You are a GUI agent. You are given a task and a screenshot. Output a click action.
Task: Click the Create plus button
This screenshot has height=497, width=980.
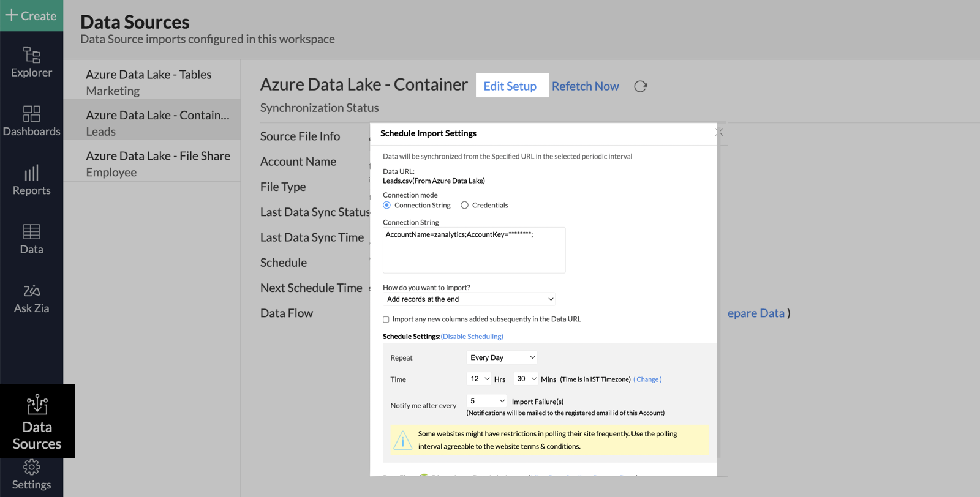31,16
